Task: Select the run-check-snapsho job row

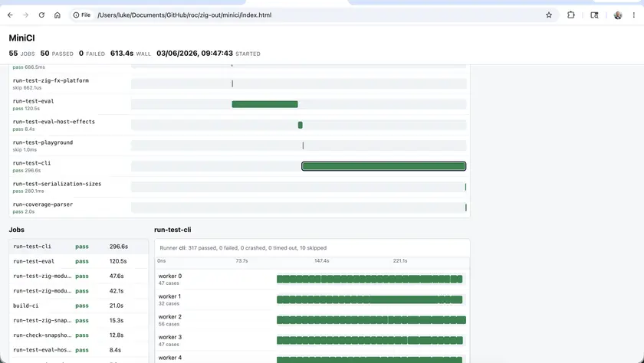Action: tap(78, 335)
